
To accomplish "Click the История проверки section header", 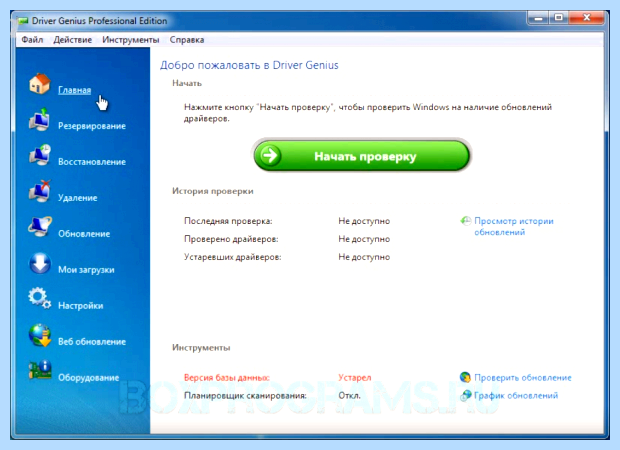I will 213,191.
